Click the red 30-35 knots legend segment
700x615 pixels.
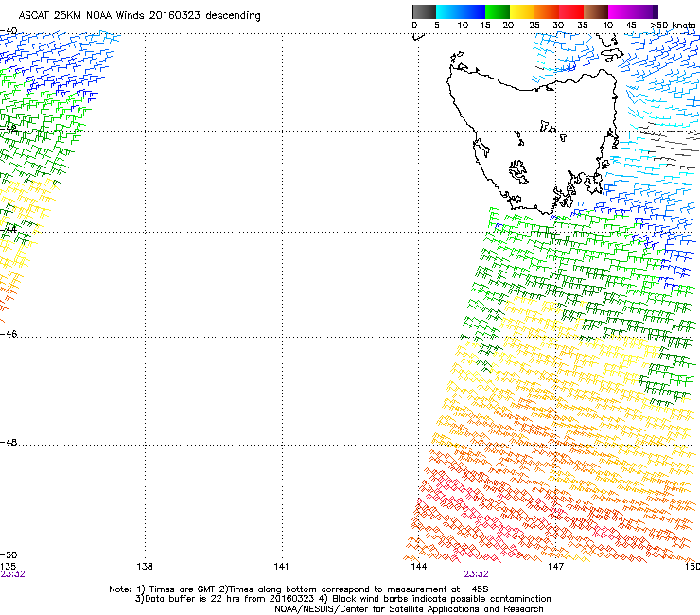[x=571, y=11]
